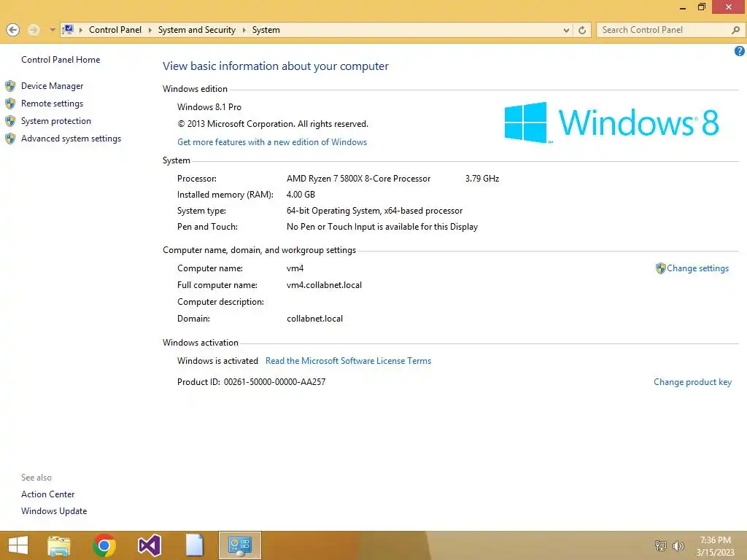Click shield icon beside Change settings
The width and height of the screenshot is (747, 560).
(660, 268)
